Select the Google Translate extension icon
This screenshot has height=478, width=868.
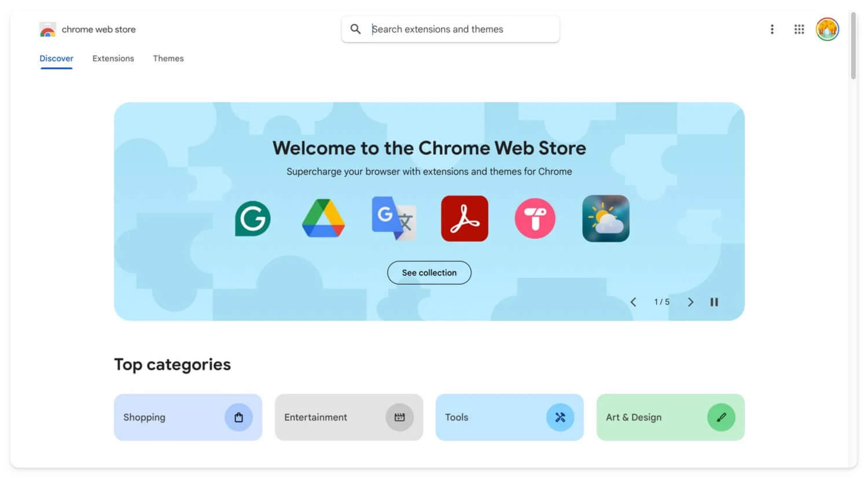[x=393, y=219]
